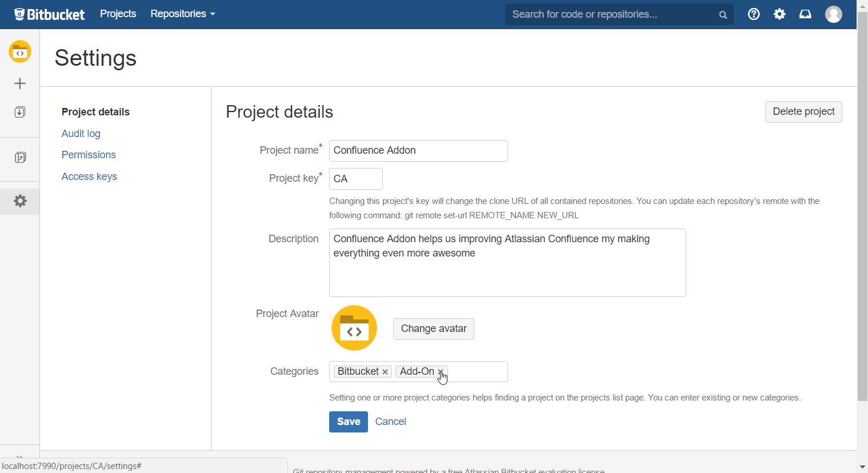The height and width of the screenshot is (473, 868).
Task: Open the Audit log page
Action: (x=81, y=133)
